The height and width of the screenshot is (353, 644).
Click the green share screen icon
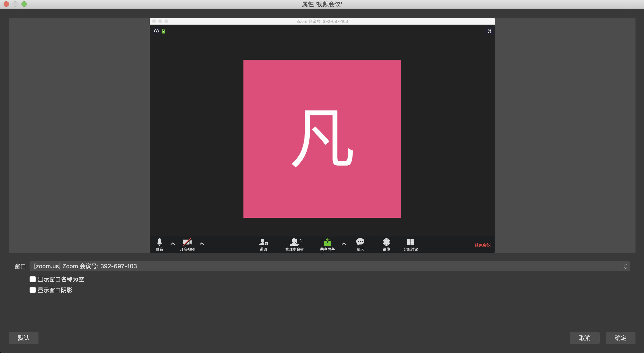tap(328, 242)
